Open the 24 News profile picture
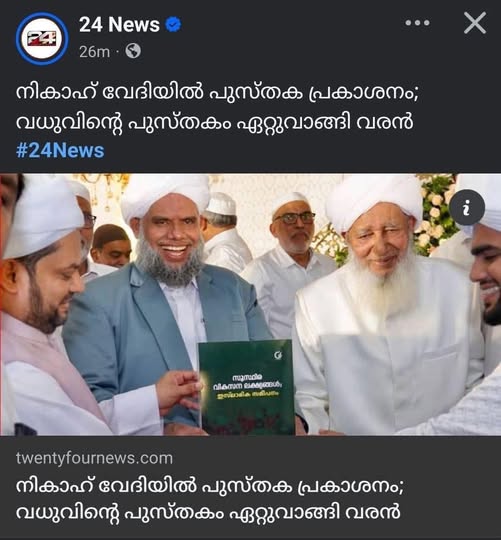 [x=42, y=39]
